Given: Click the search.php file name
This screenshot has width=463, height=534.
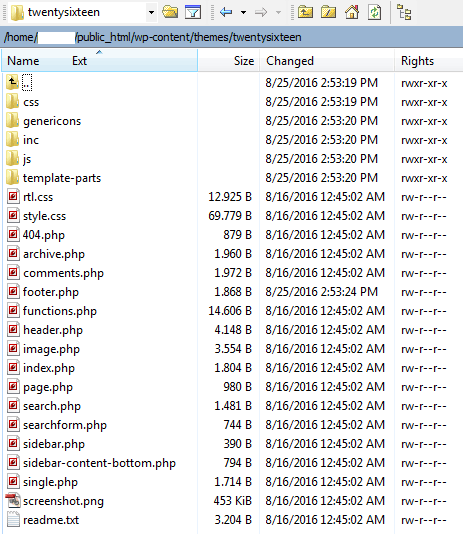Looking at the screenshot, I should pyautogui.click(x=52, y=406).
